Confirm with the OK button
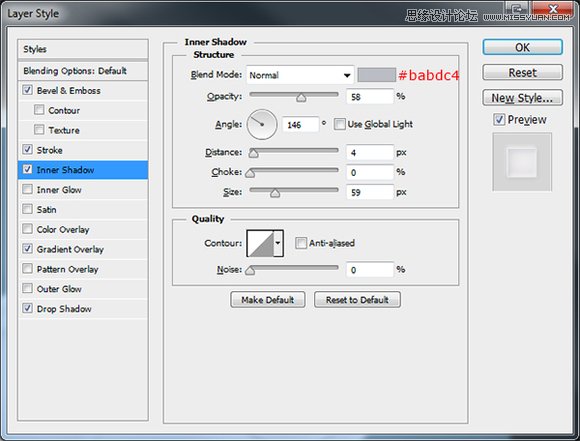 tap(523, 47)
